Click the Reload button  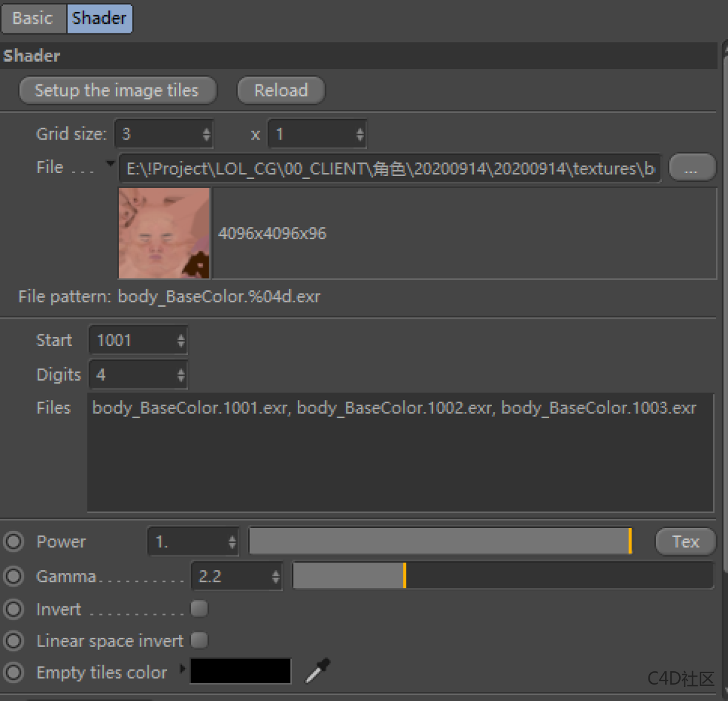coord(281,90)
